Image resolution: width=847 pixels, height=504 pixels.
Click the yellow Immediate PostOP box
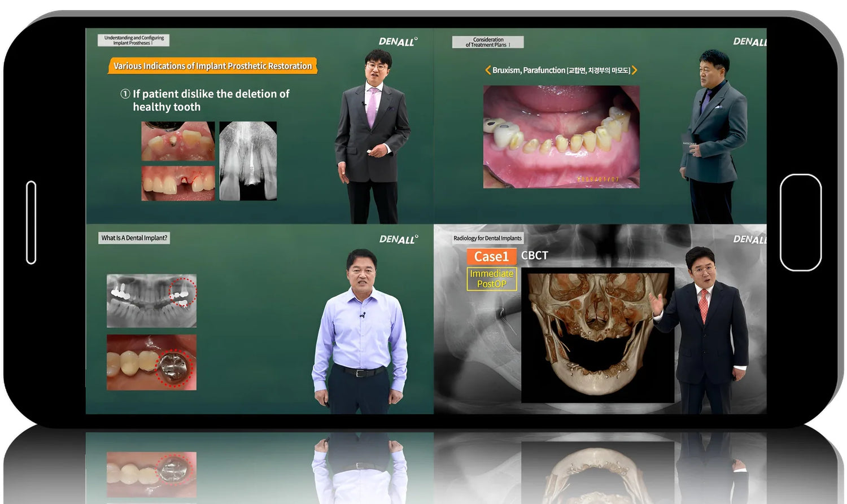click(x=492, y=279)
